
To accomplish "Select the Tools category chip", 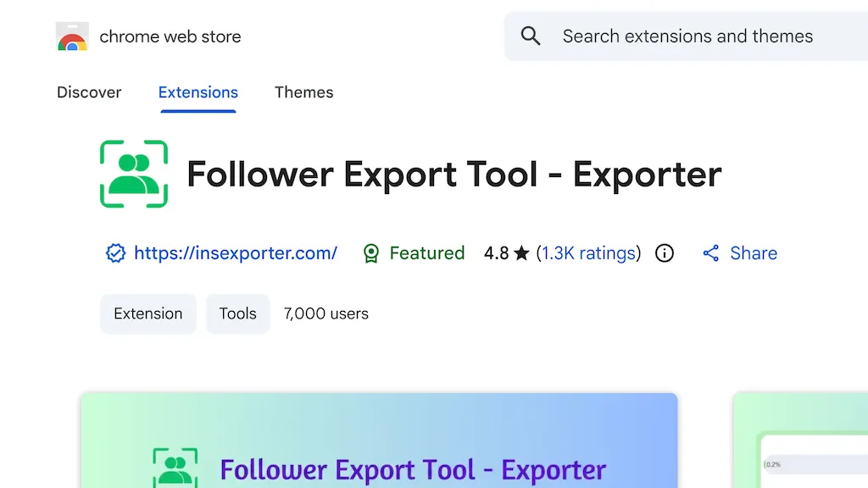I will click(x=237, y=313).
